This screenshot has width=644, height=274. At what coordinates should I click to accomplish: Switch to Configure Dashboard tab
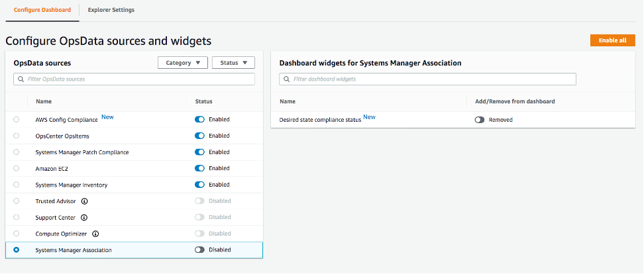42,10
